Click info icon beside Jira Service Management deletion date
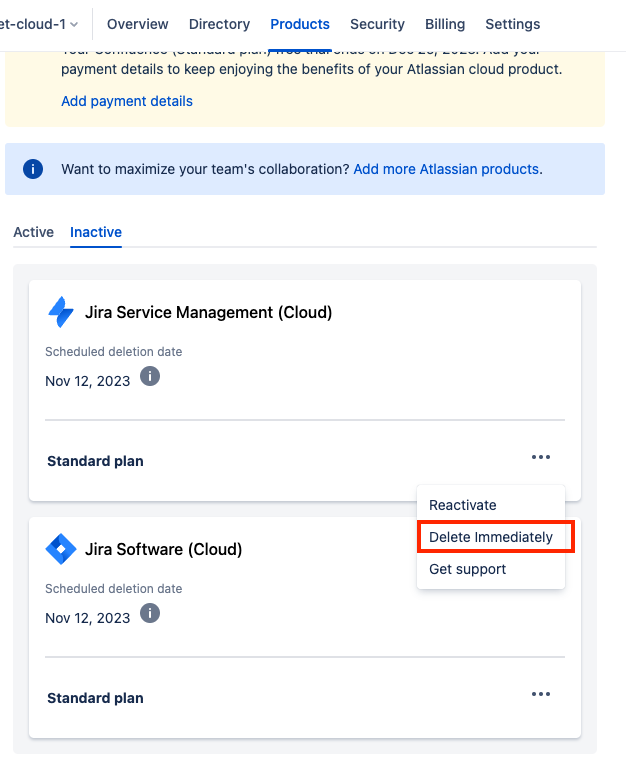Screen dimensions: 626x757 pyautogui.click(x=150, y=376)
